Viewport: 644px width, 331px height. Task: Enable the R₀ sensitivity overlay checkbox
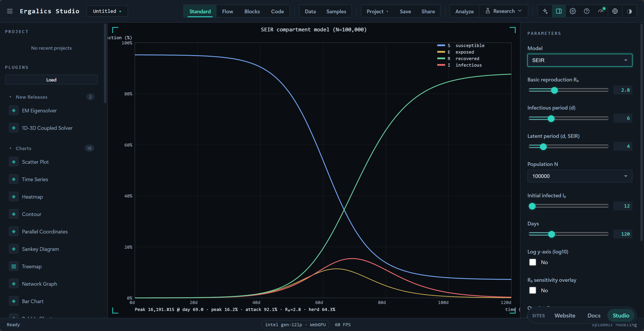(533, 290)
